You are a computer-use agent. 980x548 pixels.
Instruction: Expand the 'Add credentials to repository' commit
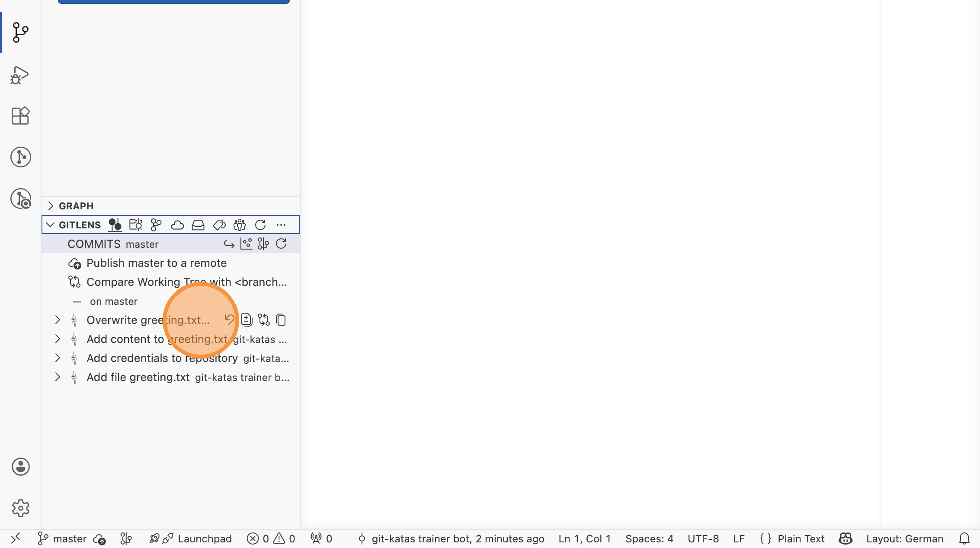pyautogui.click(x=58, y=358)
